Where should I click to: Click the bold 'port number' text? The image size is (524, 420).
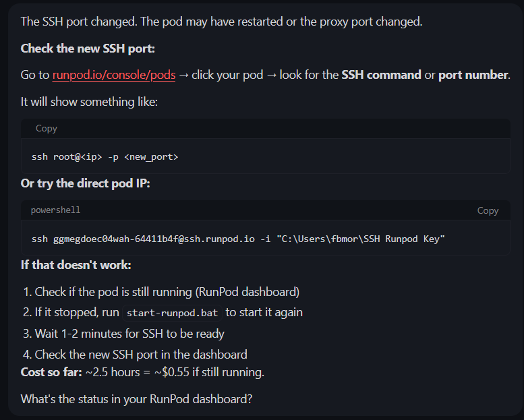(473, 75)
